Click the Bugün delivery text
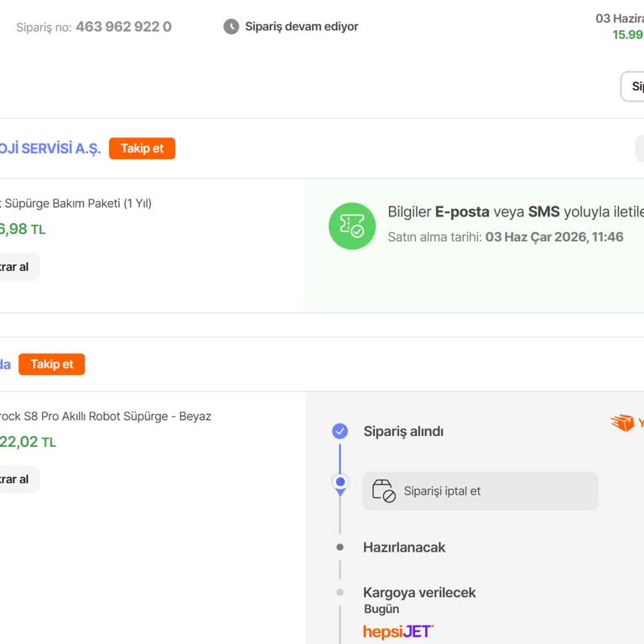This screenshot has height=644, width=644. click(382, 609)
